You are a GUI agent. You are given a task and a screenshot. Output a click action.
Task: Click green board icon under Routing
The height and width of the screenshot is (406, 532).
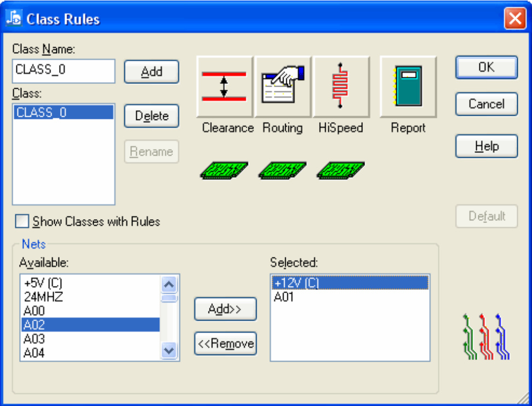click(x=282, y=170)
